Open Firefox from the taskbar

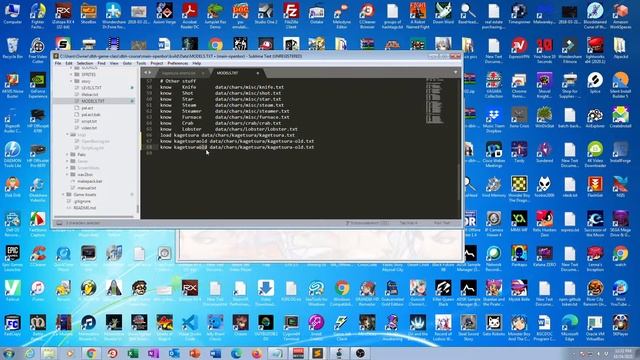(257, 353)
